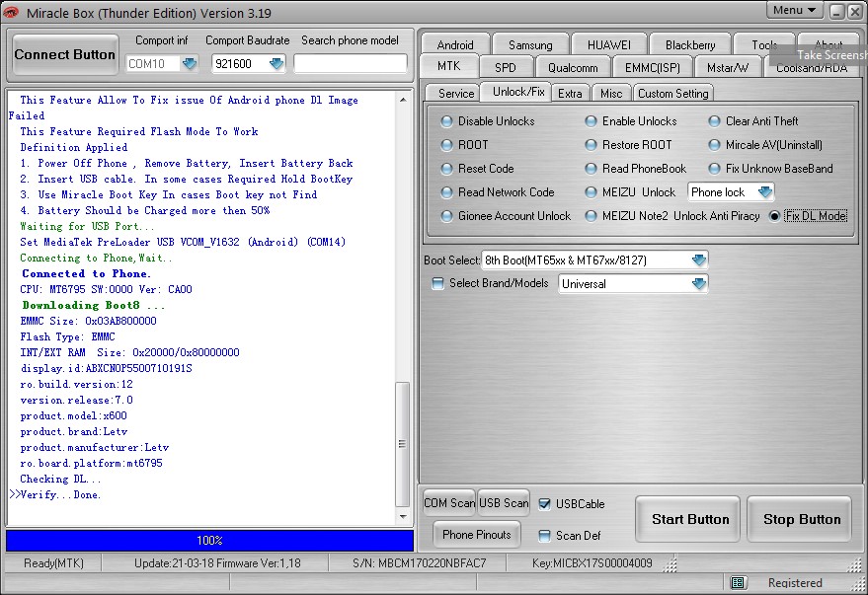
Task: Select Read PhoneBook option
Action: coord(591,169)
